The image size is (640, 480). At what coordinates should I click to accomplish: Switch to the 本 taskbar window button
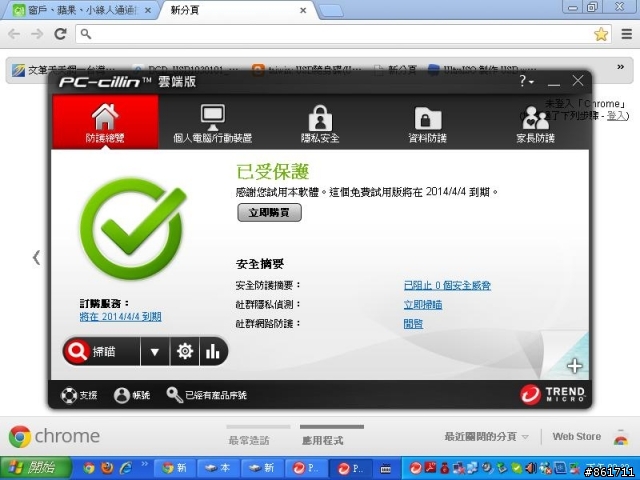click(x=218, y=468)
